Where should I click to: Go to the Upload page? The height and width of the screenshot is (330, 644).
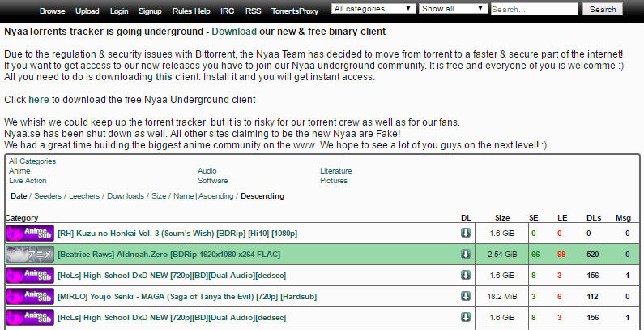[x=87, y=11]
